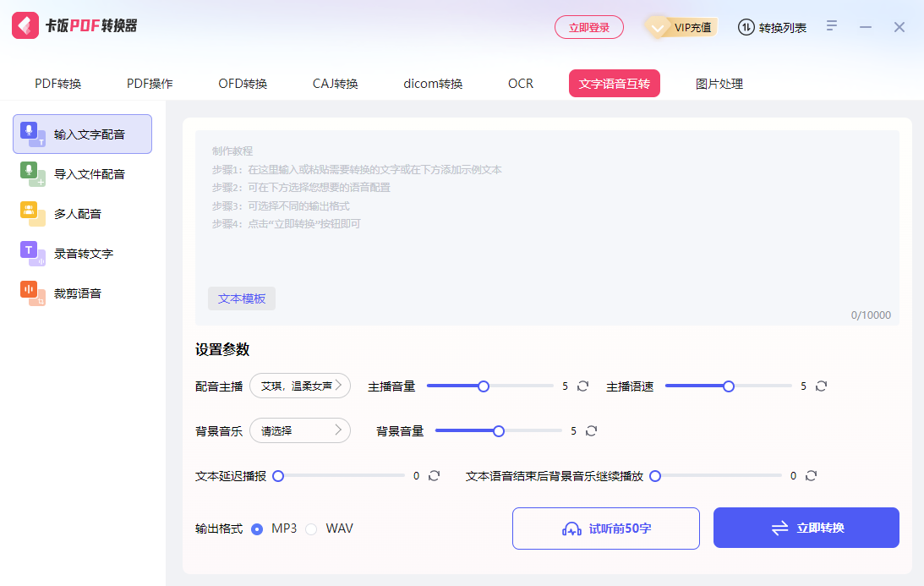Reset 背景音量 using its refresh icon
Viewport: 924px width, 586px height.
tap(591, 430)
